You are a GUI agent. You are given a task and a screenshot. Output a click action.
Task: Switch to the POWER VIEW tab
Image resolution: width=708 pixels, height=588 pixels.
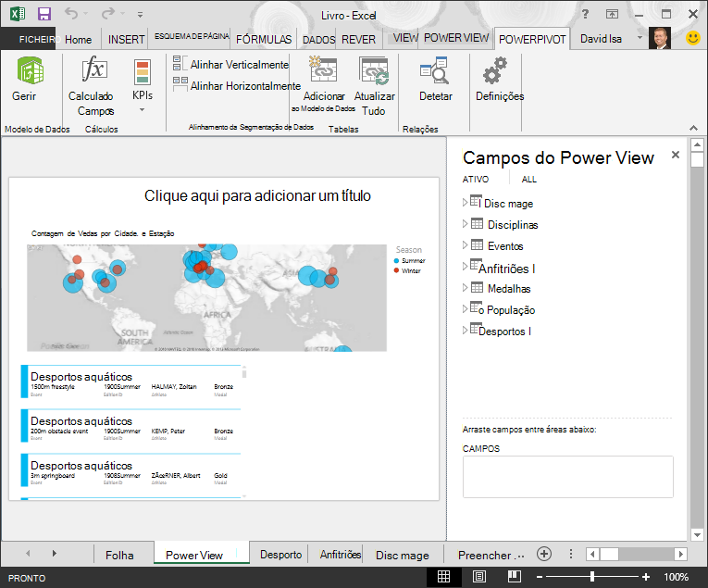(456, 38)
